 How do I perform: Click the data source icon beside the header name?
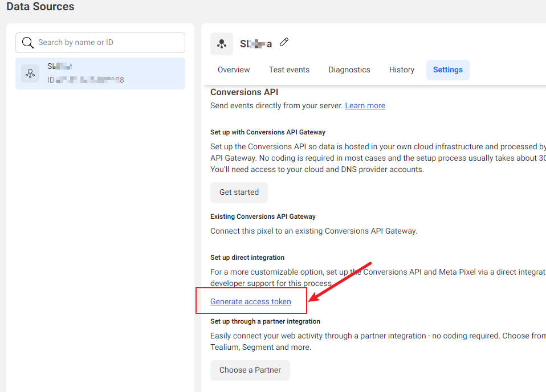pyautogui.click(x=222, y=44)
